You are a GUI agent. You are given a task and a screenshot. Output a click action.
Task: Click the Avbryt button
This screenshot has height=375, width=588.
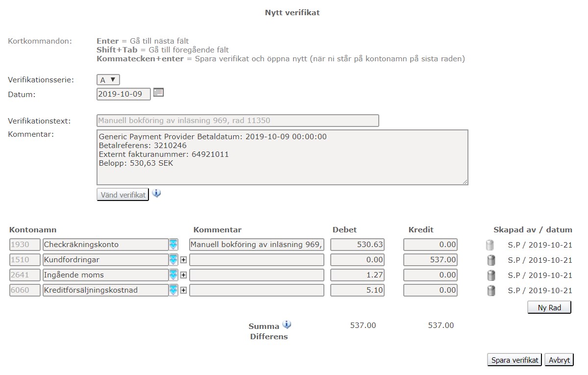click(x=559, y=360)
